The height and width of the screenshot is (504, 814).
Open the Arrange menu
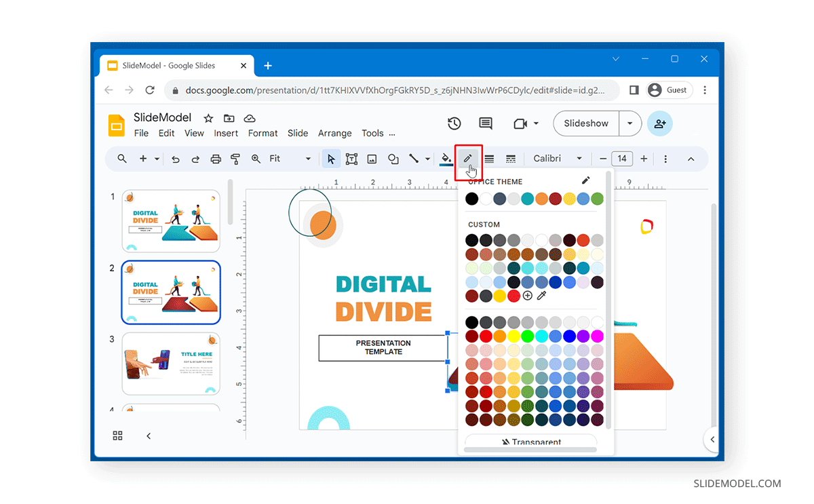(x=334, y=133)
